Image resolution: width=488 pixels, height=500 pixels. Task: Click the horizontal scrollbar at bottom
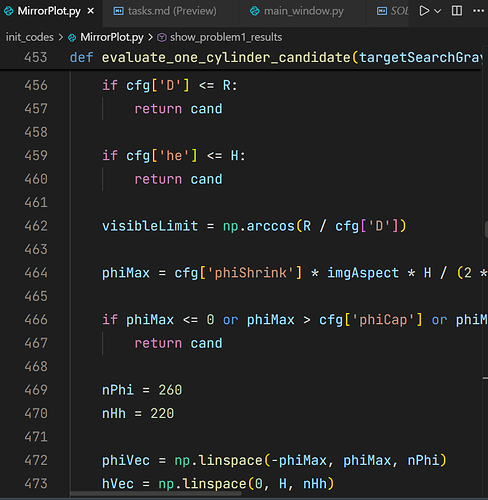pyautogui.click(x=156, y=494)
